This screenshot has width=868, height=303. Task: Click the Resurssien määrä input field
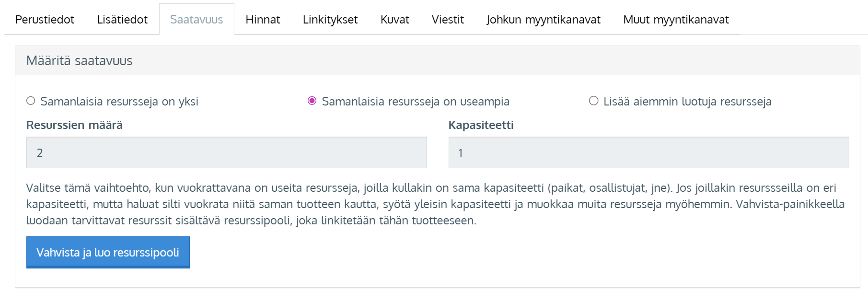(x=226, y=153)
